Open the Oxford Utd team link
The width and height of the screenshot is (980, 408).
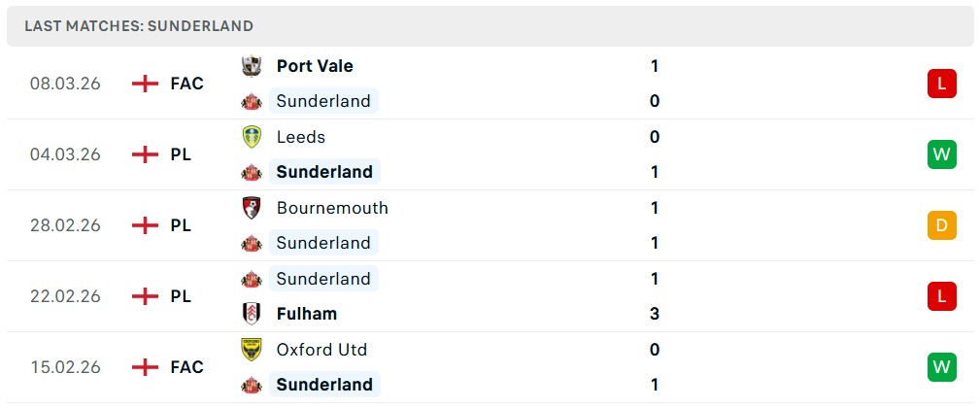pos(321,350)
